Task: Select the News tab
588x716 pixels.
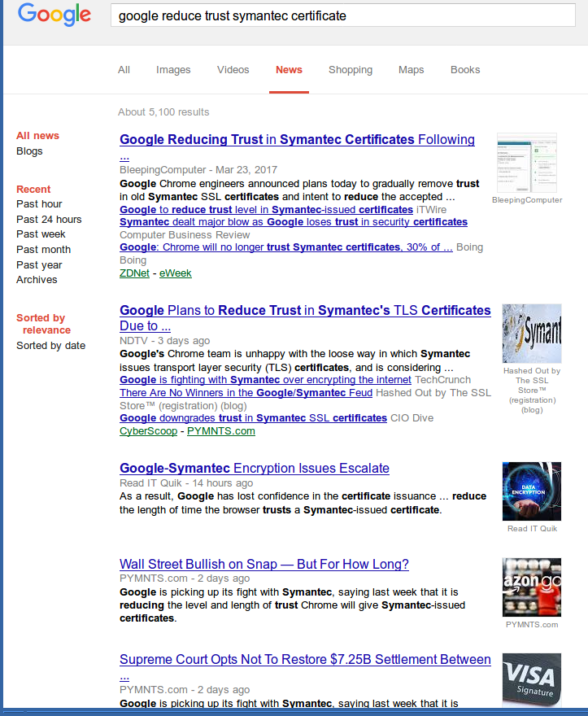Action: click(289, 70)
